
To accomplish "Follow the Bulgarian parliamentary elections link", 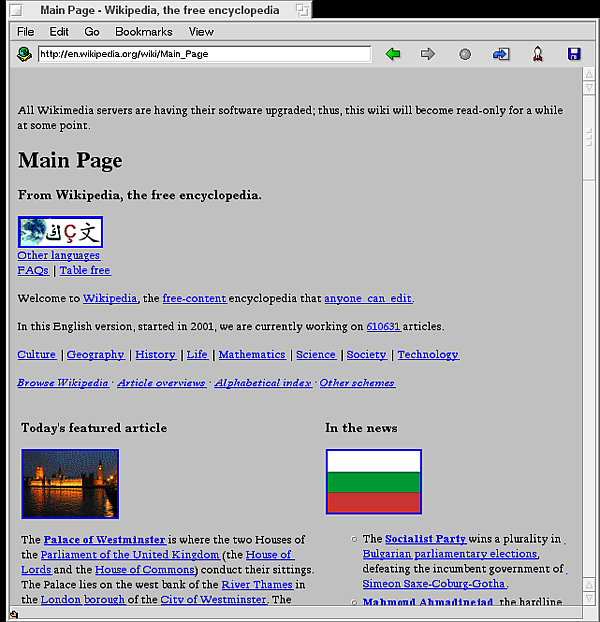I will click(x=450, y=554).
